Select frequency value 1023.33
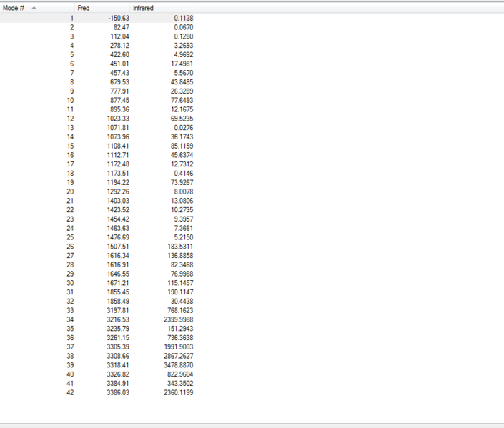 pos(118,119)
